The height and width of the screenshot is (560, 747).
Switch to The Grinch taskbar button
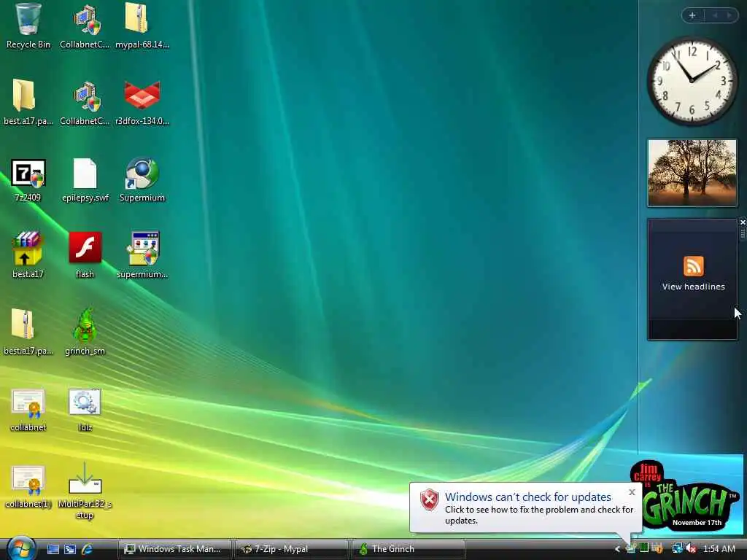point(408,549)
